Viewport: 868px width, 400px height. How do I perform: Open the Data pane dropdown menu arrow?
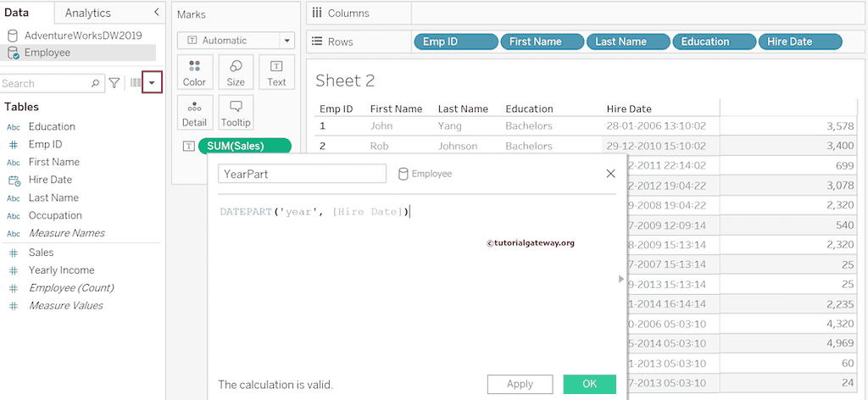click(x=153, y=82)
